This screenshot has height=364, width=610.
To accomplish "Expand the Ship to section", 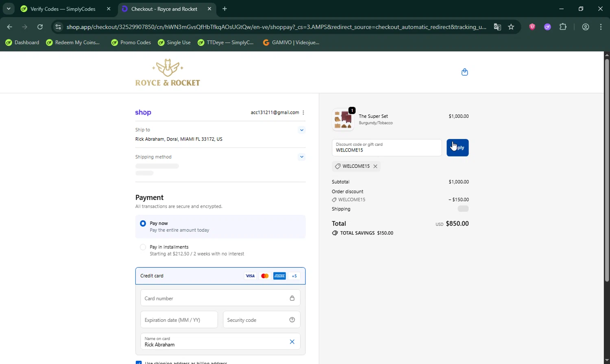I will pos(301,130).
